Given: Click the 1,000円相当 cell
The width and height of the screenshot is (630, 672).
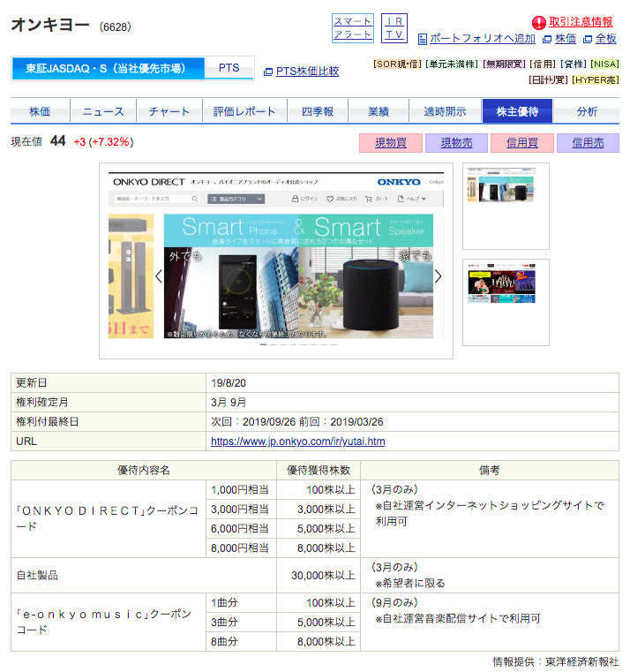Looking at the screenshot, I should pos(241,490).
